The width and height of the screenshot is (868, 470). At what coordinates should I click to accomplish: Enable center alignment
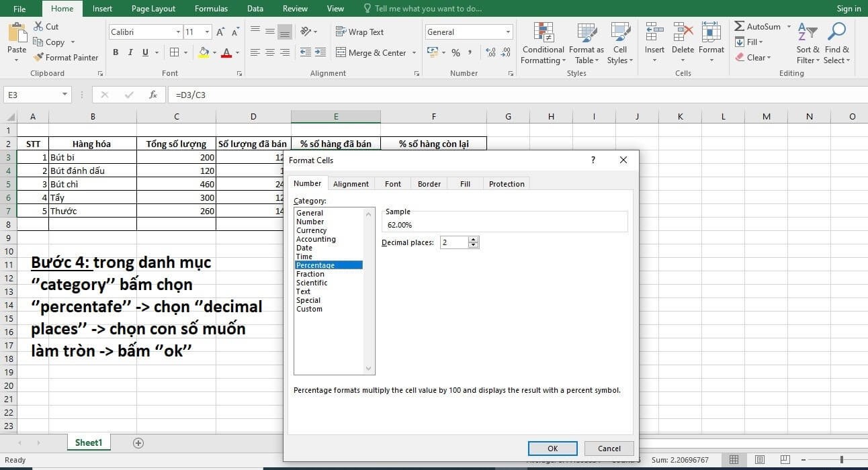point(270,52)
